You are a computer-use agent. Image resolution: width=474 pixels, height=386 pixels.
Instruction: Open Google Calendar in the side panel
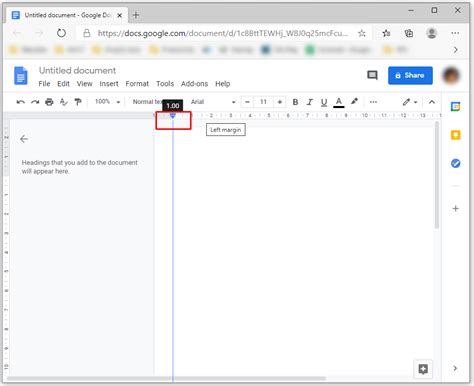point(455,107)
